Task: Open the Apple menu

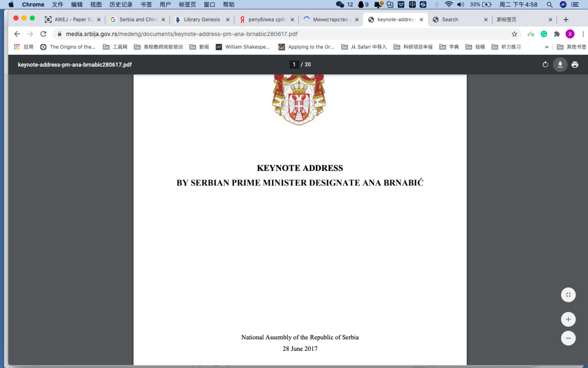Action: (11, 4)
